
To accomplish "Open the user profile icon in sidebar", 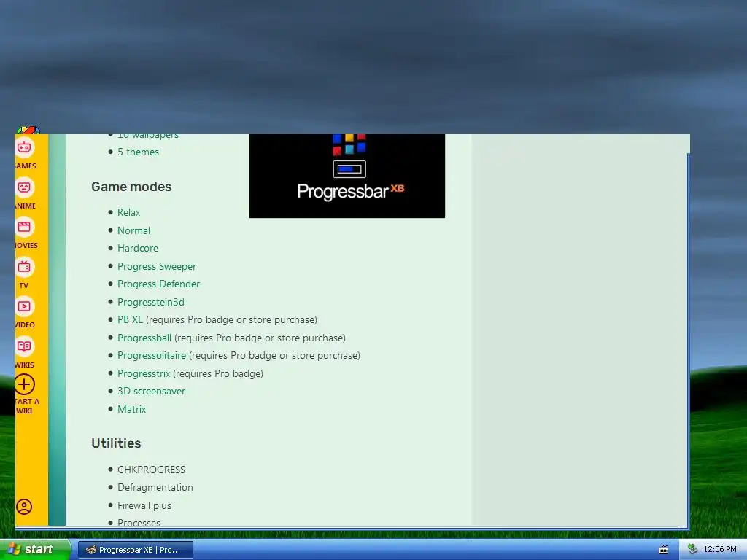I will coord(24,506).
